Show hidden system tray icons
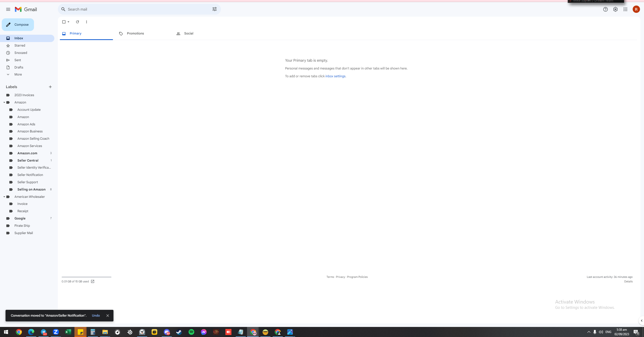Image resolution: width=644 pixels, height=337 pixels. pyautogui.click(x=589, y=332)
